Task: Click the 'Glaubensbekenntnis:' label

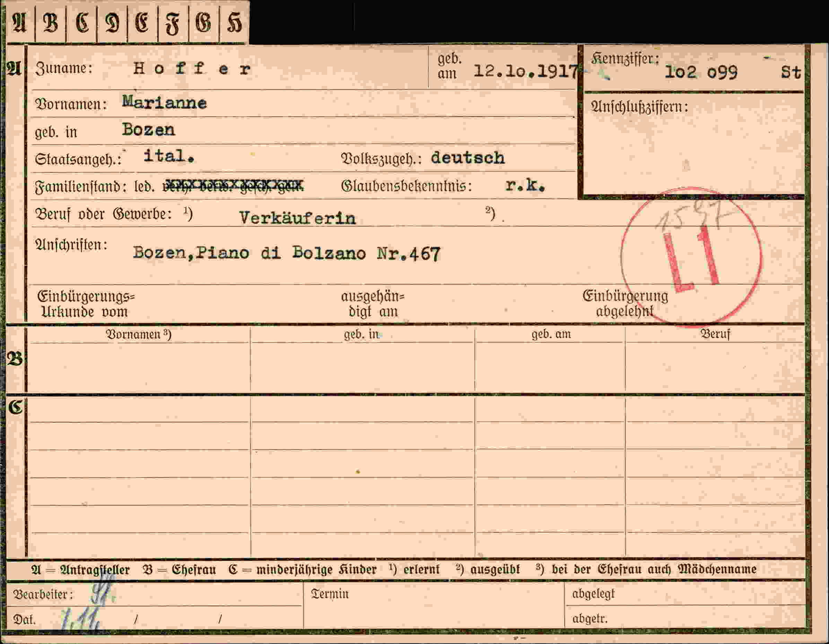Action: click(406, 186)
